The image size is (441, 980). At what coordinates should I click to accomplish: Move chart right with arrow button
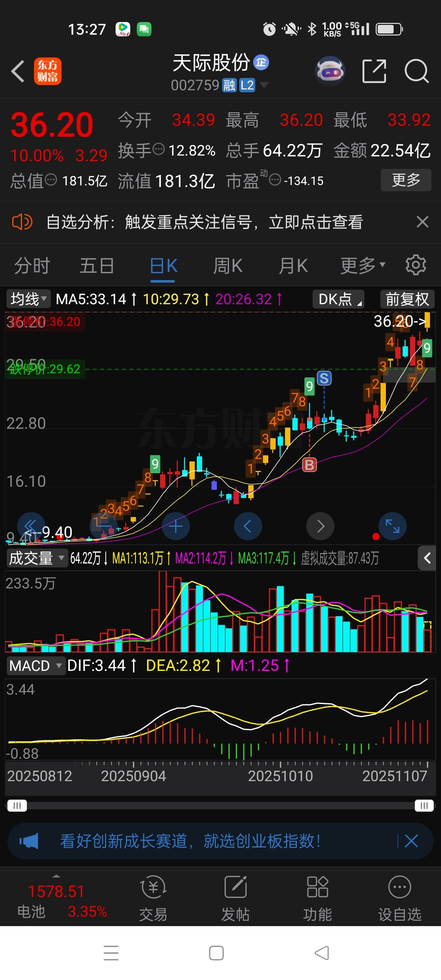(320, 526)
